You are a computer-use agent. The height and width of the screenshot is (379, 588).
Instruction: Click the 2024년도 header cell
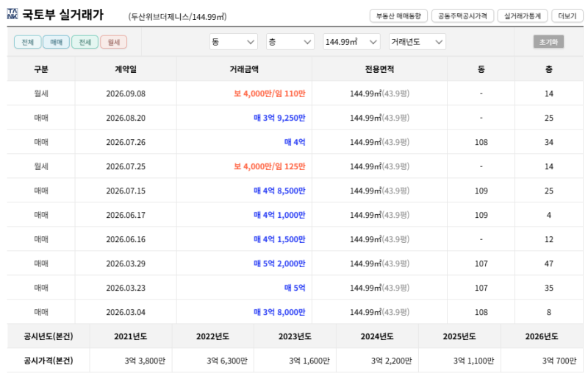377,336
